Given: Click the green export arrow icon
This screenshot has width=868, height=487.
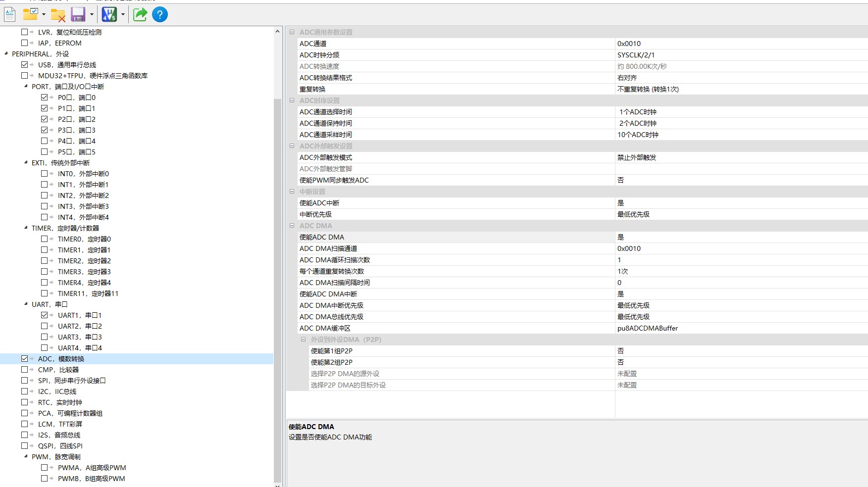Looking at the screenshot, I should pyautogui.click(x=140, y=15).
